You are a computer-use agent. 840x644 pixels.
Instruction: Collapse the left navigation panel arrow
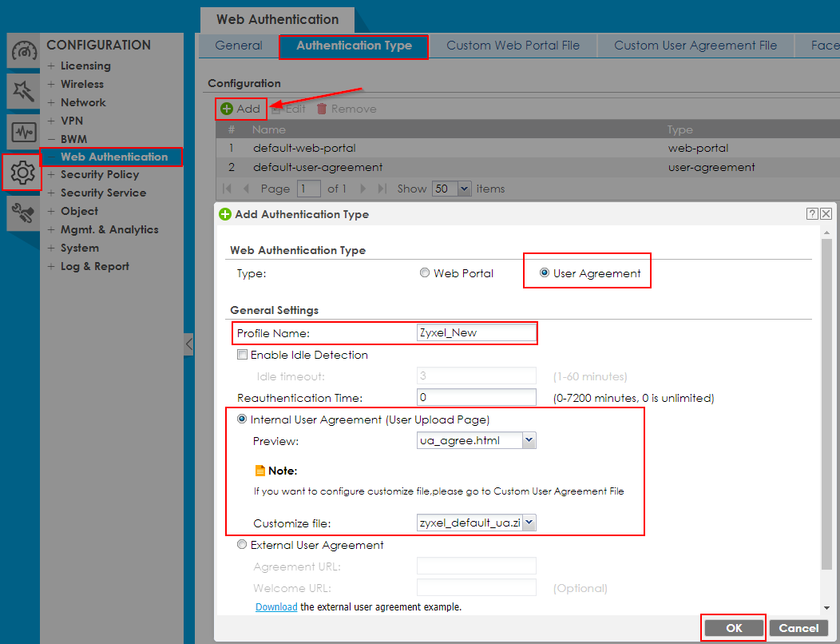pyautogui.click(x=188, y=344)
